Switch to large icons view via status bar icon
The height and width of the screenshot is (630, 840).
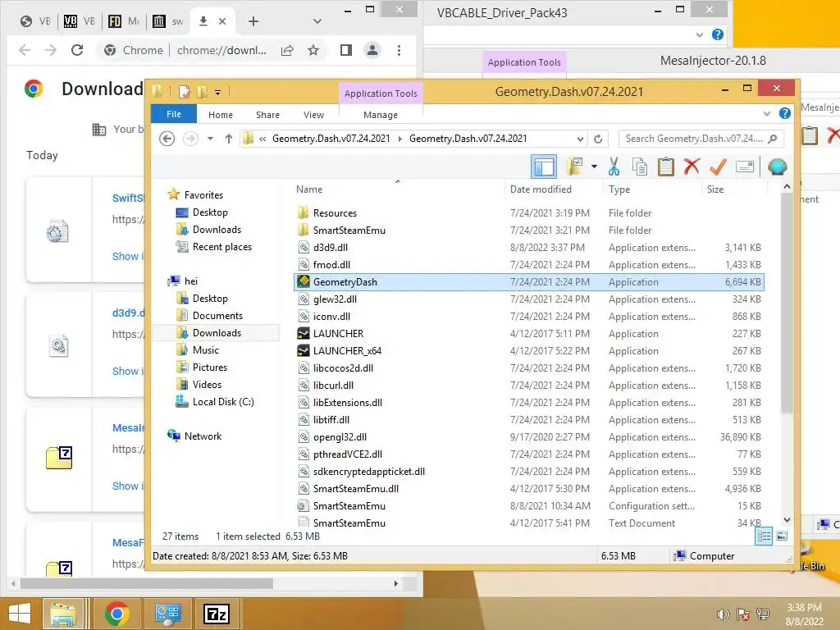point(782,536)
